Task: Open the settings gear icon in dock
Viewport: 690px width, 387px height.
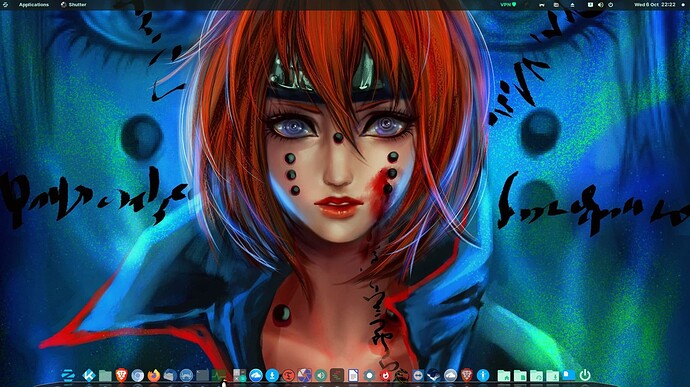Action: tap(369, 375)
